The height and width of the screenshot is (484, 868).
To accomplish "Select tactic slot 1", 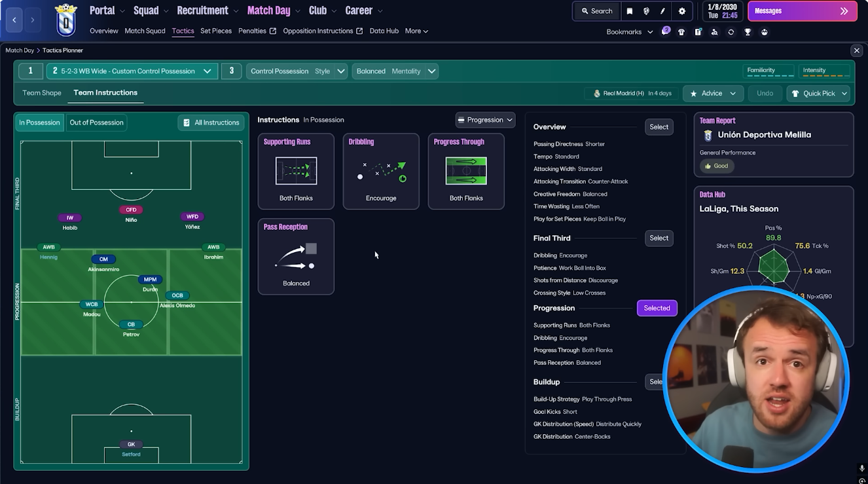I will [30, 71].
